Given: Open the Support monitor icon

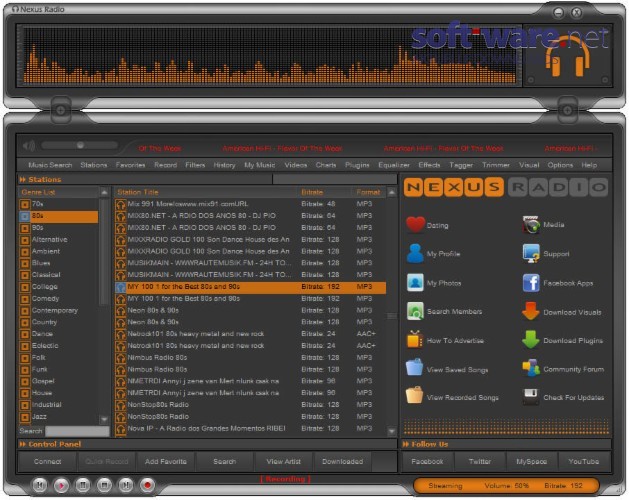Looking at the screenshot, I should [531, 254].
